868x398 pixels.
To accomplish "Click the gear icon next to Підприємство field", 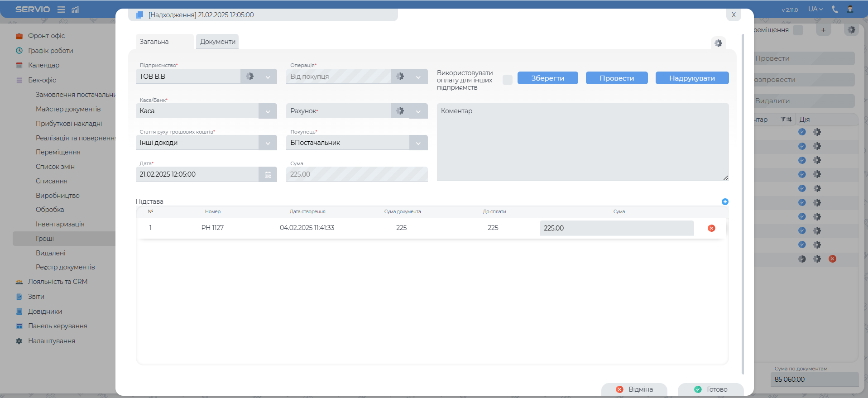I will [249, 77].
